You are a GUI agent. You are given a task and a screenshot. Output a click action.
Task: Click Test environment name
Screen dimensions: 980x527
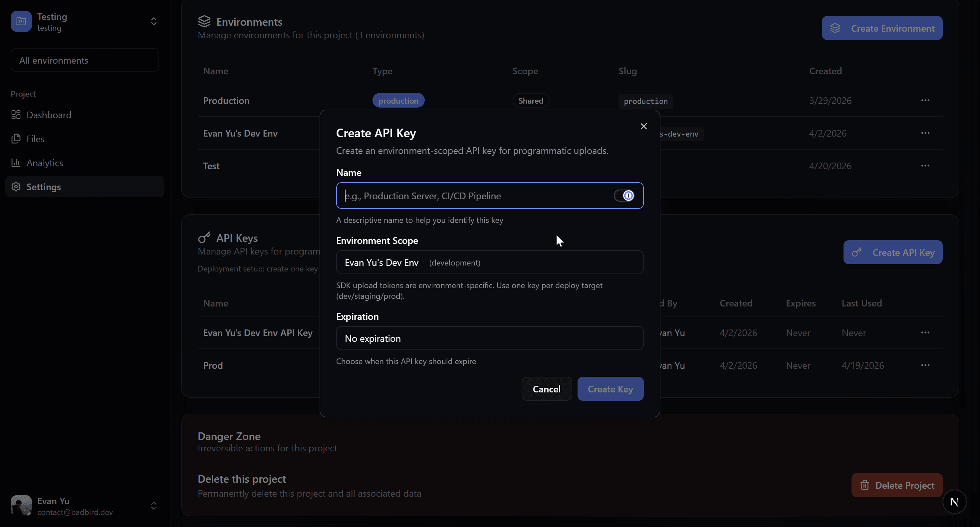(x=211, y=166)
